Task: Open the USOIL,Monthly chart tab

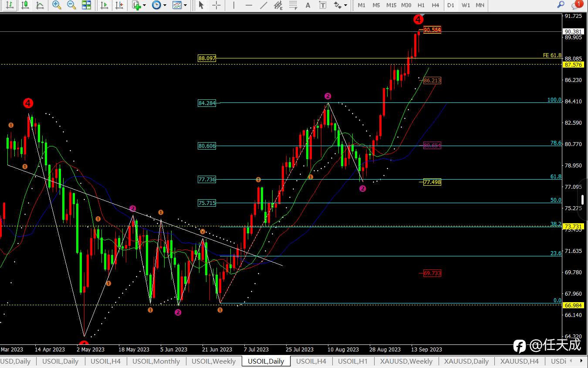Action: tap(156, 361)
